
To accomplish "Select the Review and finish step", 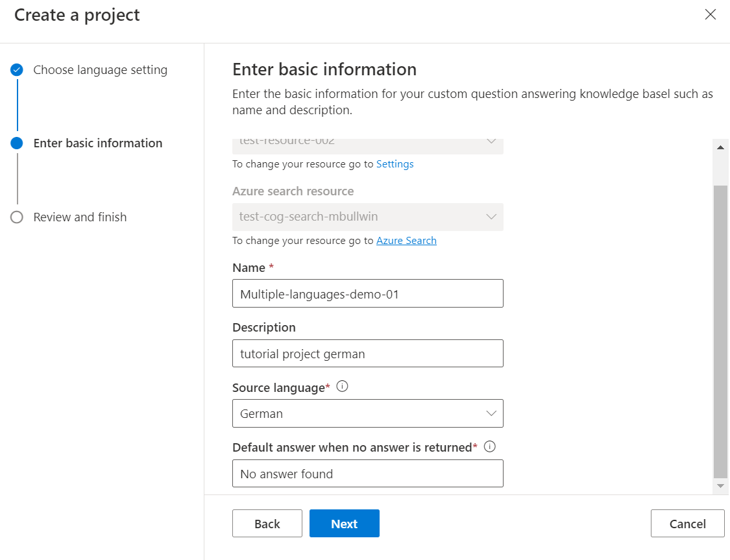I will click(80, 217).
